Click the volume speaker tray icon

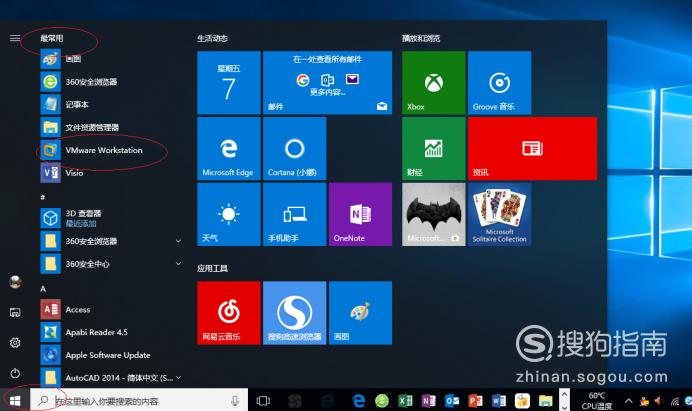[658, 401]
